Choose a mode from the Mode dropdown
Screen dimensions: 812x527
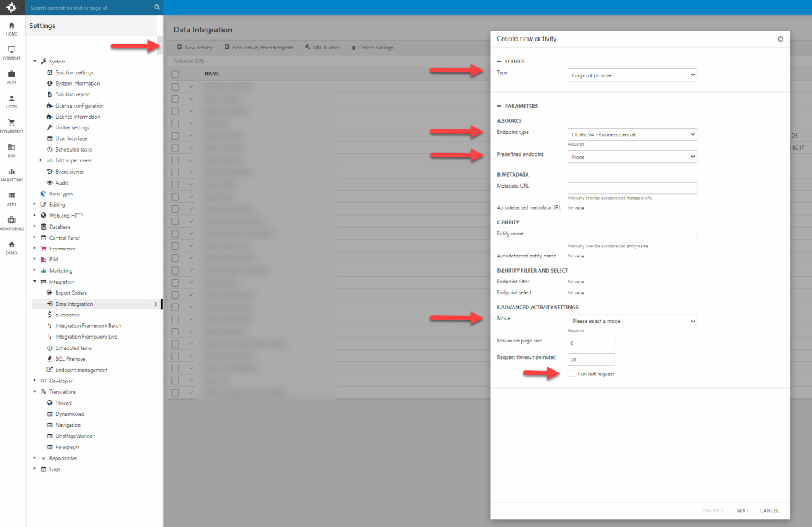(x=632, y=321)
